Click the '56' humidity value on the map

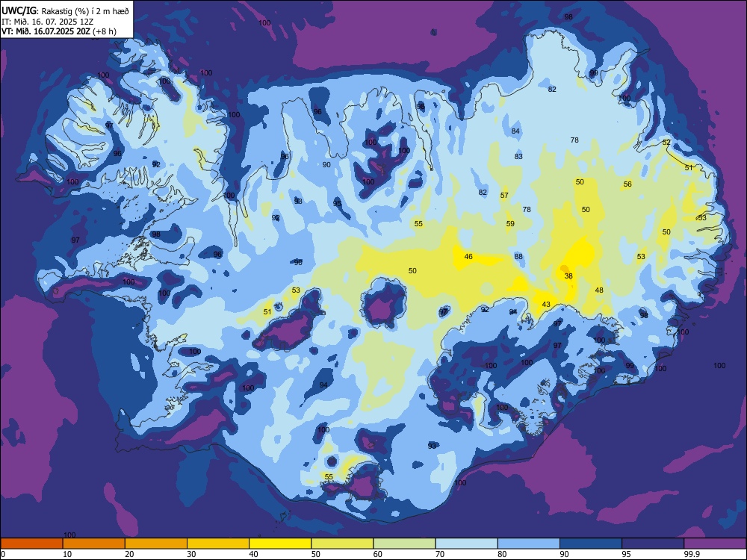pyautogui.click(x=627, y=184)
